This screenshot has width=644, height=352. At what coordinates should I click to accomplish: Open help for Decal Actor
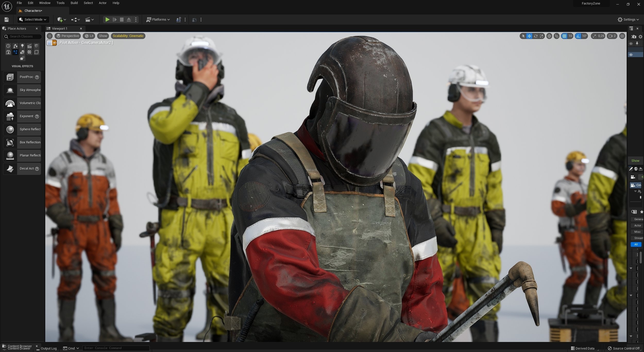37,169
